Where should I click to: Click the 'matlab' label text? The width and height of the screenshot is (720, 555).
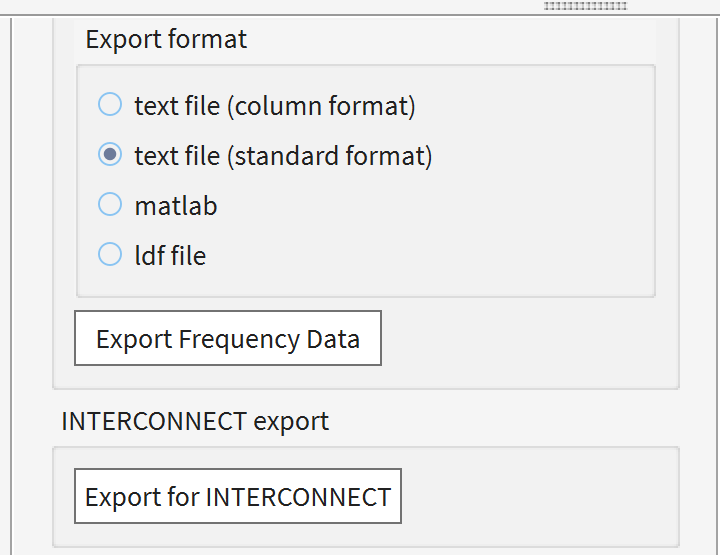click(x=176, y=206)
